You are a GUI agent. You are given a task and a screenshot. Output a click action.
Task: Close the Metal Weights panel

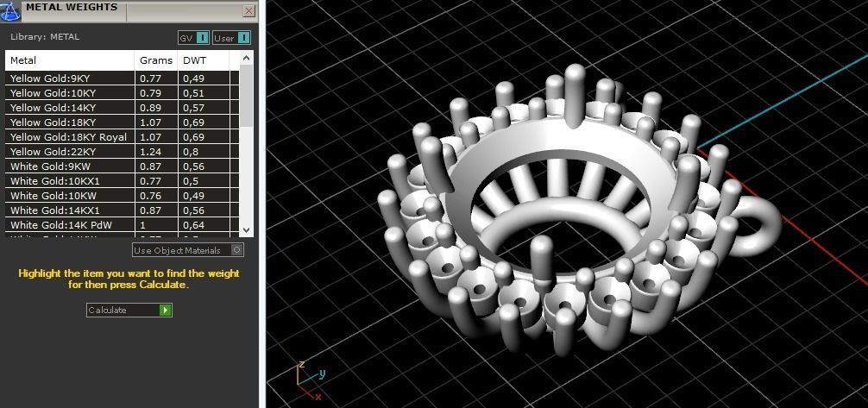(249, 11)
